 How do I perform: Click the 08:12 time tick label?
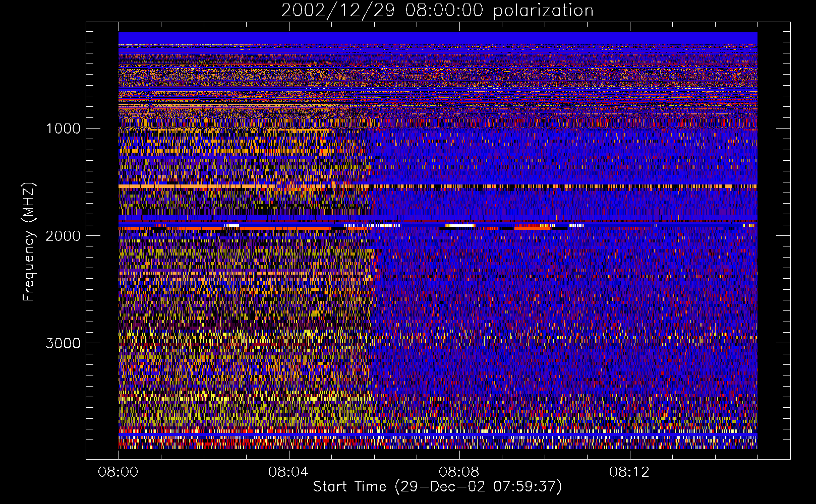[x=629, y=472]
